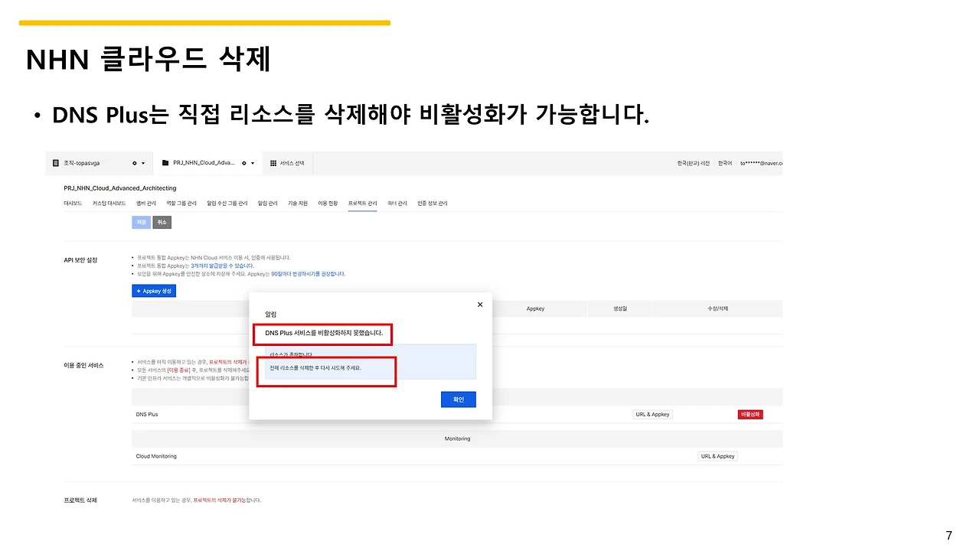Click the 3개까지 발급받을 수 있습니다 link text
Viewport: 980px width, 551px height.
222,266
